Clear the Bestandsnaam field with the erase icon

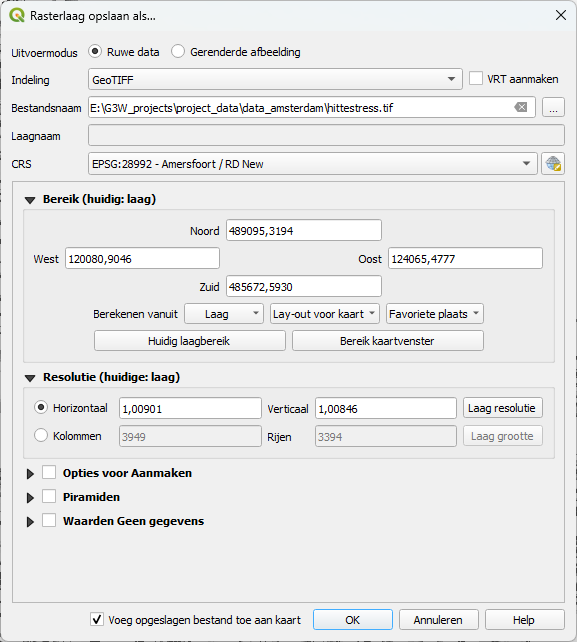pos(520,107)
